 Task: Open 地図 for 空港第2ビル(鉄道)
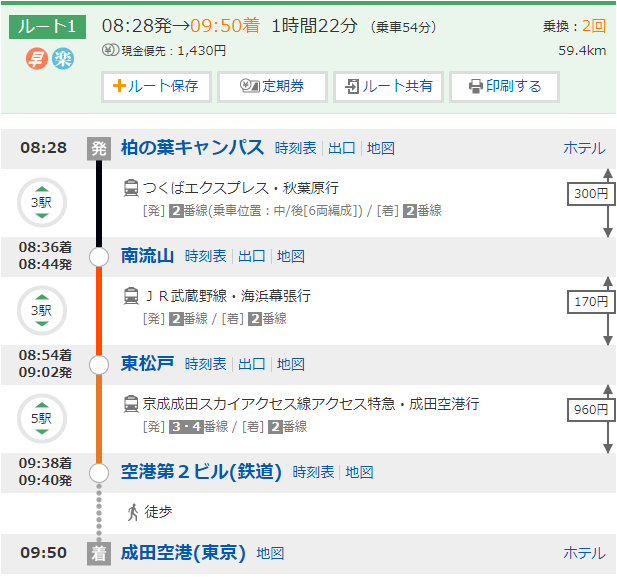[359, 472]
